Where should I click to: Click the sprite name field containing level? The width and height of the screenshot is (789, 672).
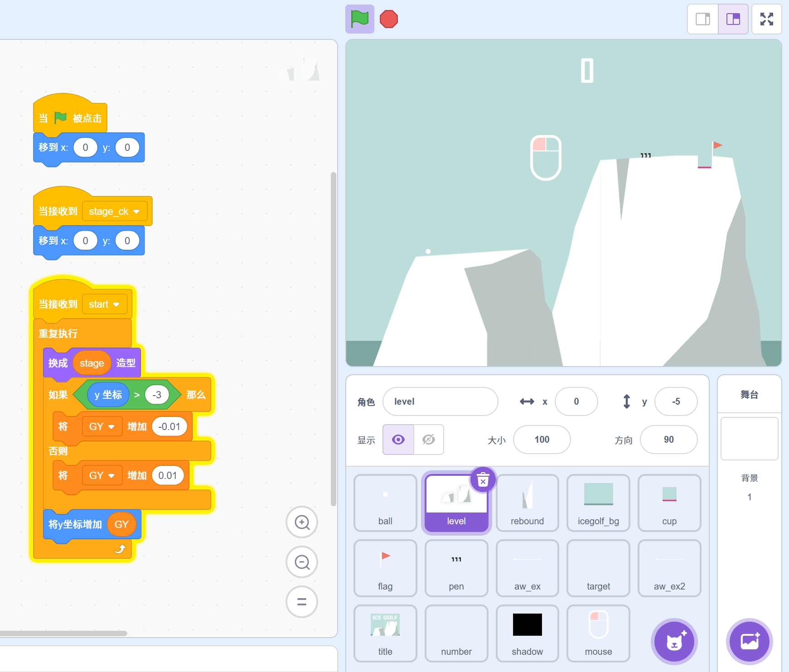(440, 401)
